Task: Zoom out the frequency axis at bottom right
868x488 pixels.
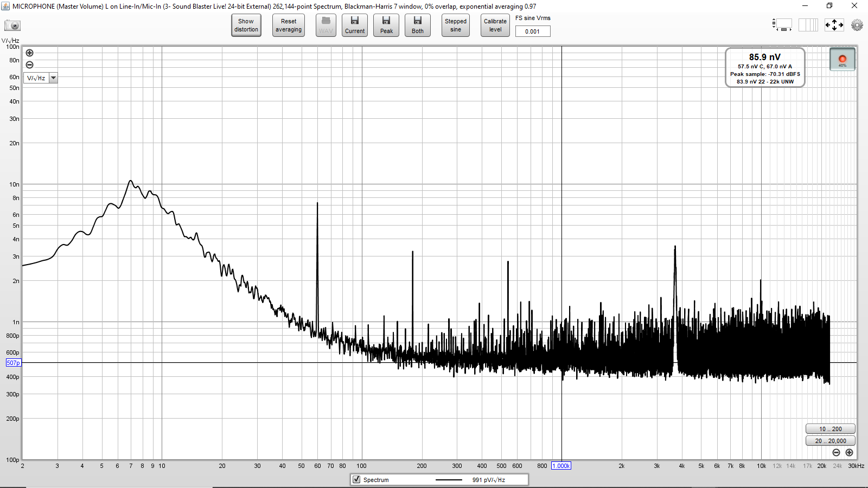Action: click(836, 452)
